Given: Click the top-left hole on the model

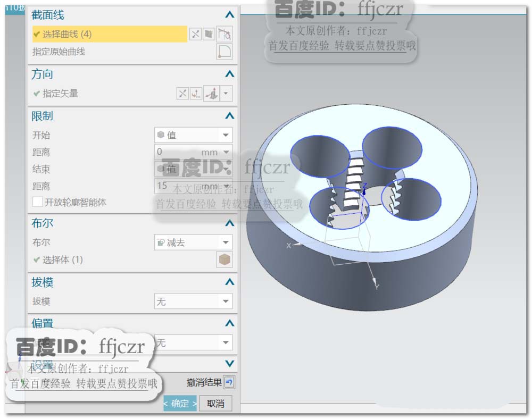Looking at the screenshot, I should click(x=320, y=156).
